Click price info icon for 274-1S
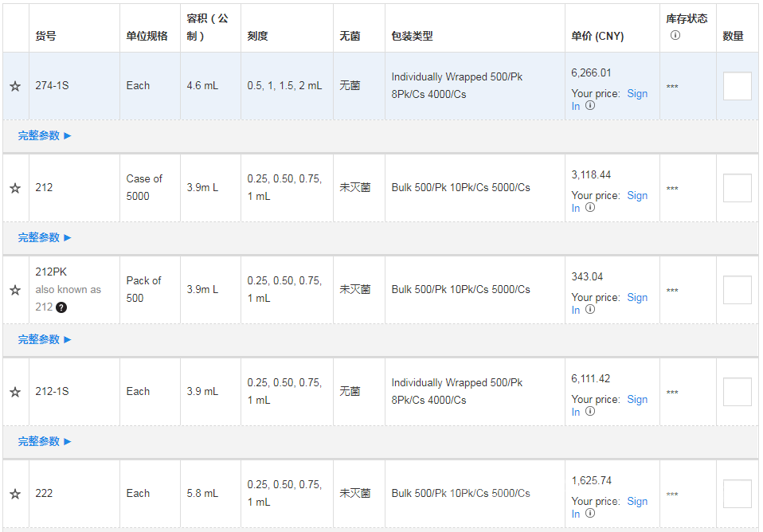763x532 pixels. point(590,106)
